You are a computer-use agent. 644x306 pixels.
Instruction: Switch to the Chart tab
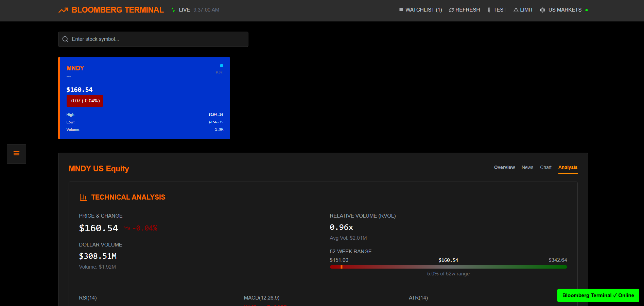[546, 167]
